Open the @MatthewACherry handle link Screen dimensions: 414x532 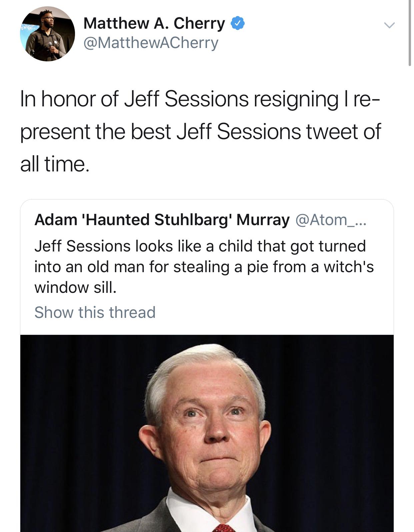[151, 43]
